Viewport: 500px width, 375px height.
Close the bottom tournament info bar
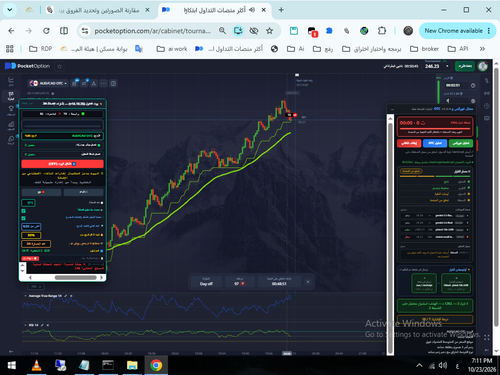(x=308, y=282)
